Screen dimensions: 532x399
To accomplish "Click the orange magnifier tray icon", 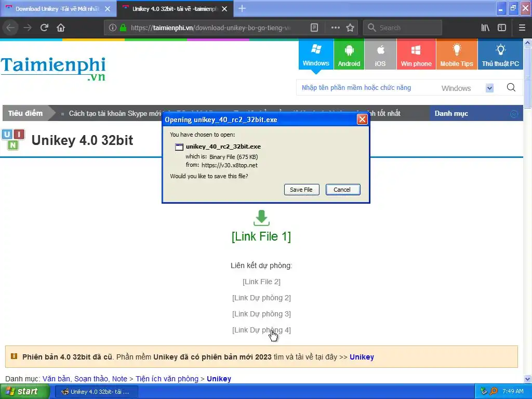I will click(x=494, y=392).
